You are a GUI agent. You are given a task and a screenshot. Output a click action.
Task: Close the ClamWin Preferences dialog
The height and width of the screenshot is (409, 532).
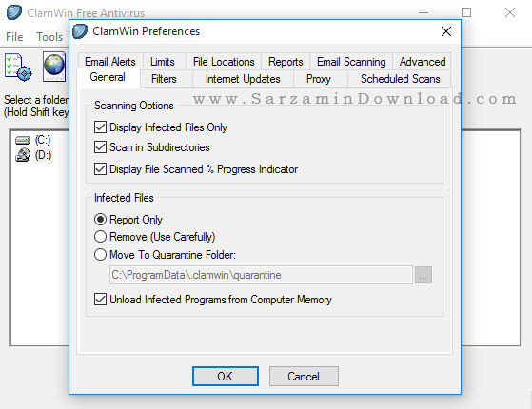446,31
